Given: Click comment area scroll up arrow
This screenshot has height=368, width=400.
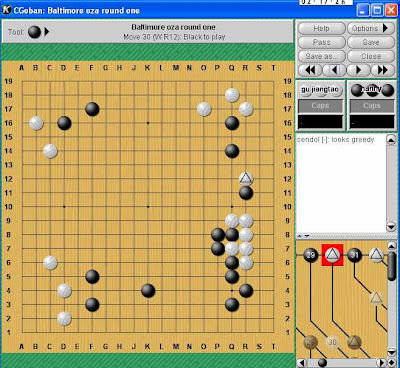Looking at the screenshot, I should pos(391,140).
